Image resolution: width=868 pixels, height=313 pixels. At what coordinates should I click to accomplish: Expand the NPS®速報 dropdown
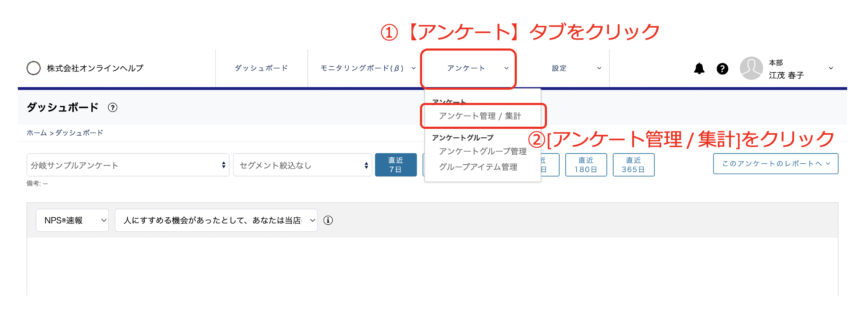(x=72, y=220)
